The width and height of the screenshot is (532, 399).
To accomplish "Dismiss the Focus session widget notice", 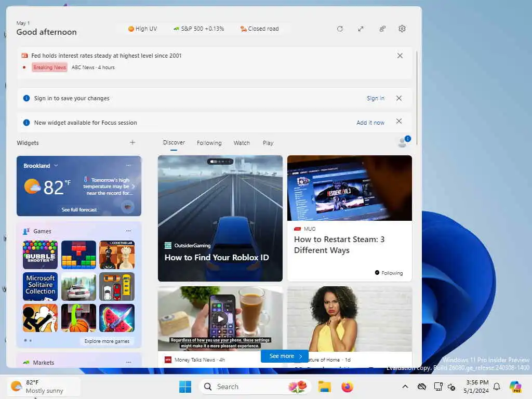I will tap(399, 122).
